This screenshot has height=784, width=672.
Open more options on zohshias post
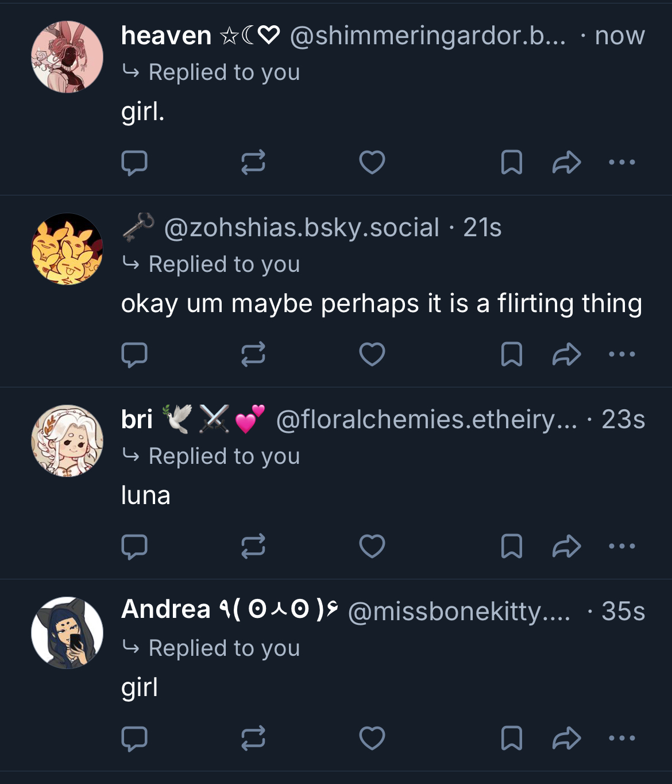pos(621,355)
